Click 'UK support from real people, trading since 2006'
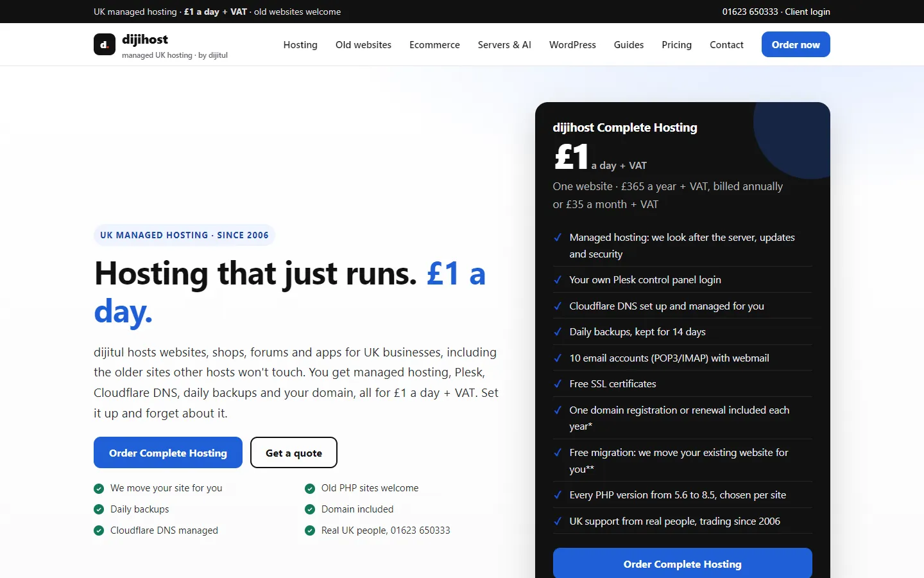 coord(675,521)
